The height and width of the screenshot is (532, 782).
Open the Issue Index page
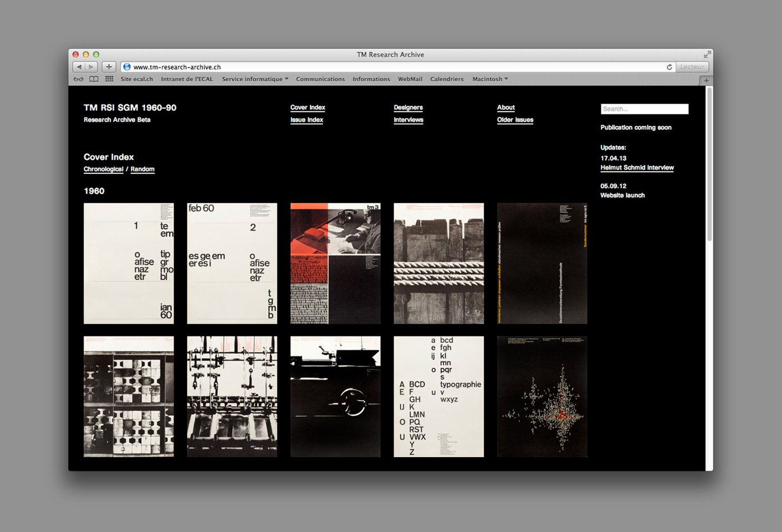tap(306, 120)
